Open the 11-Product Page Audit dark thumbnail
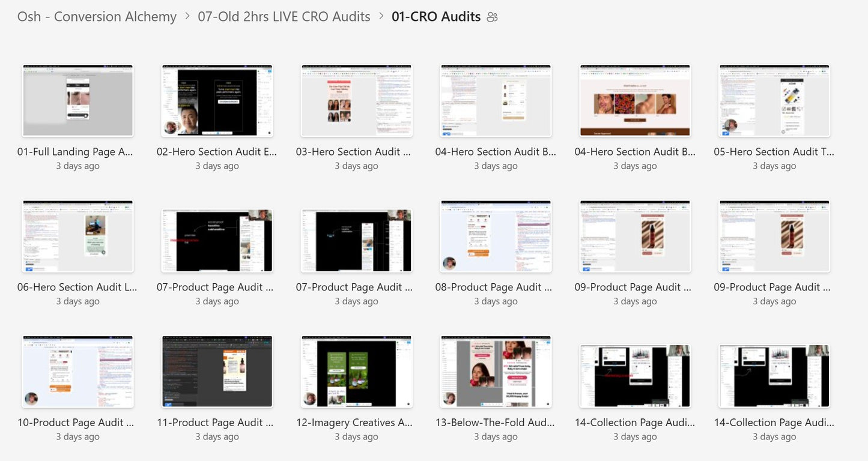Viewport: 868px width, 461px height. [217, 372]
